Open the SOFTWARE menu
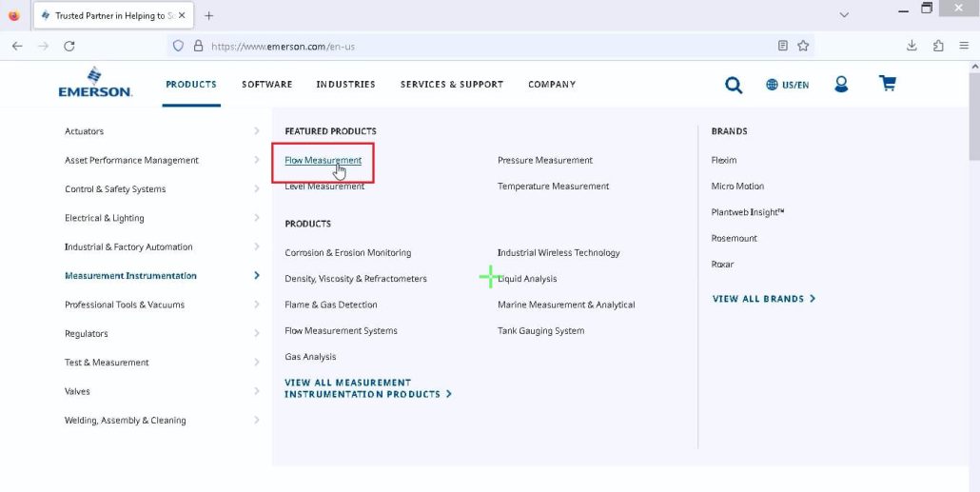Viewport: 980px width, 492px height. pos(266,84)
